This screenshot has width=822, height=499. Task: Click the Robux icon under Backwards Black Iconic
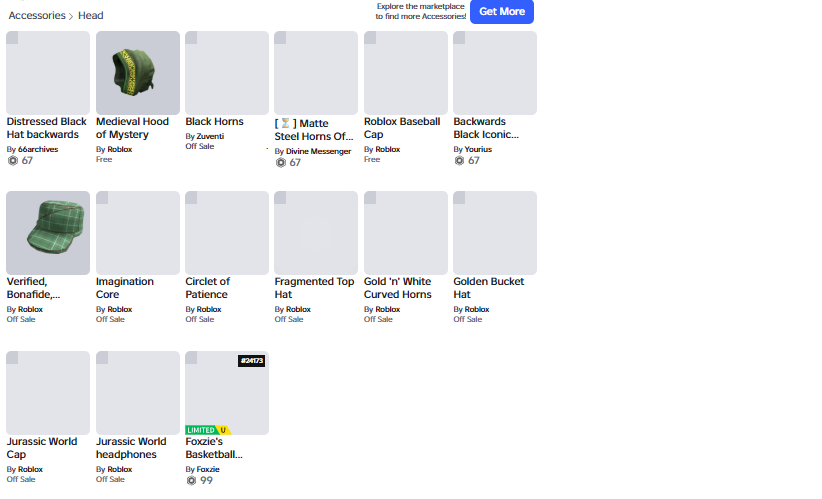(x=459, y=161)
